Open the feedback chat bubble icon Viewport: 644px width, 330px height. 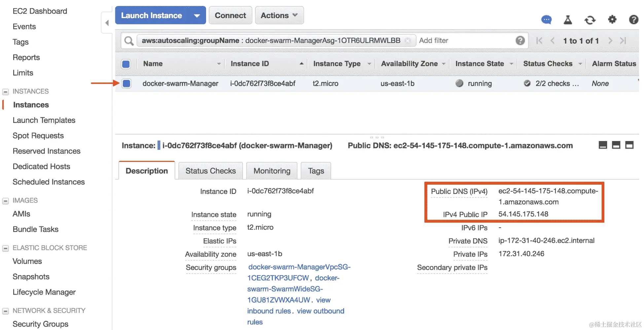click(x=546, y=20)
